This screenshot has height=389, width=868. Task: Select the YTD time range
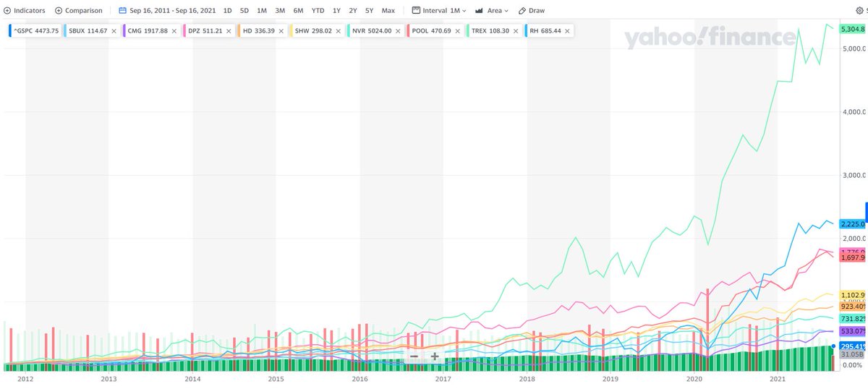point(318,11)
